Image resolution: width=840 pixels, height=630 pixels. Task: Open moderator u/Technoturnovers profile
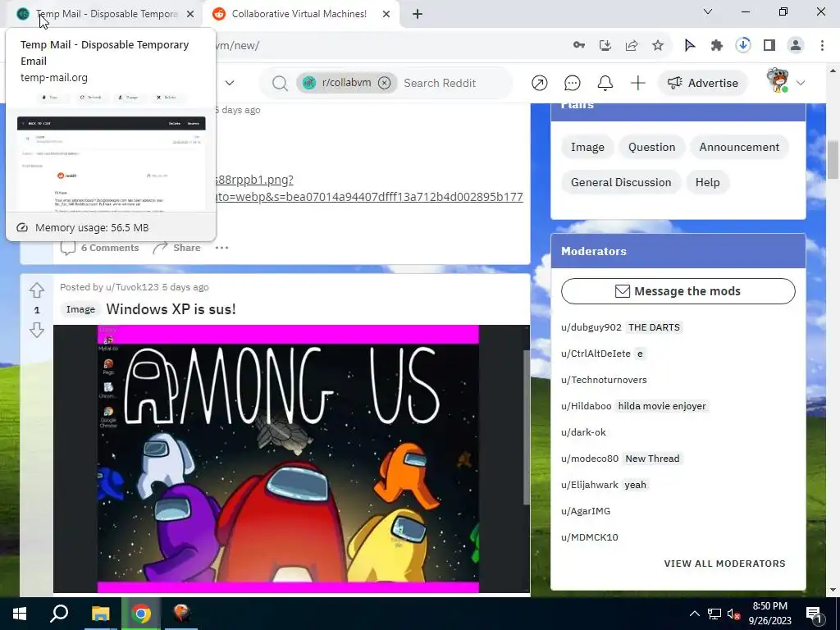coord(604,380)
